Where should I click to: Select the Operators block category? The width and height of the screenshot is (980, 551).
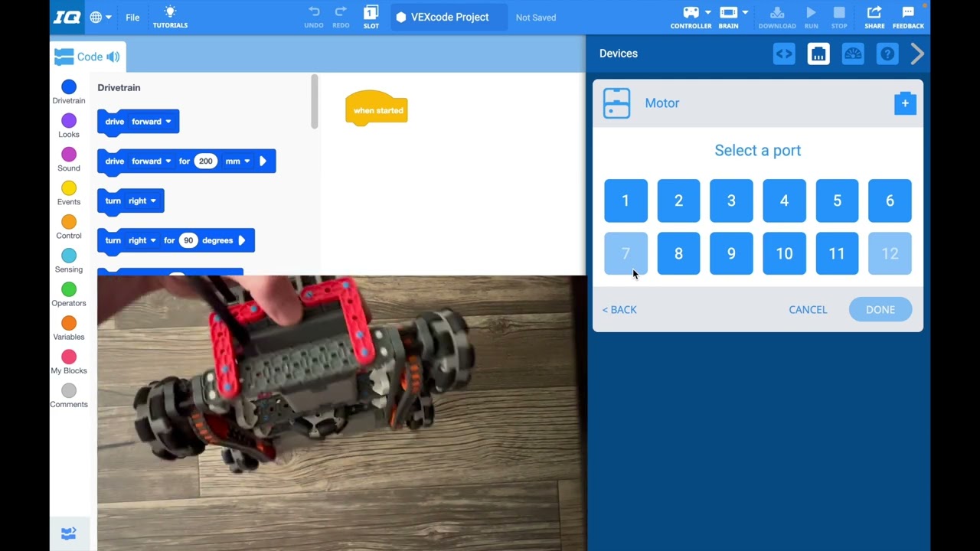click(x=69, y=294)
